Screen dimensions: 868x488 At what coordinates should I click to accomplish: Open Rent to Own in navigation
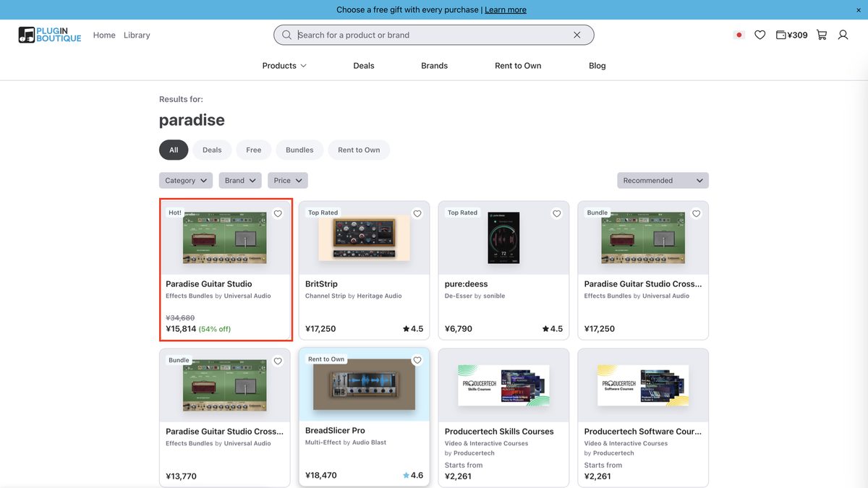point(518,66)
